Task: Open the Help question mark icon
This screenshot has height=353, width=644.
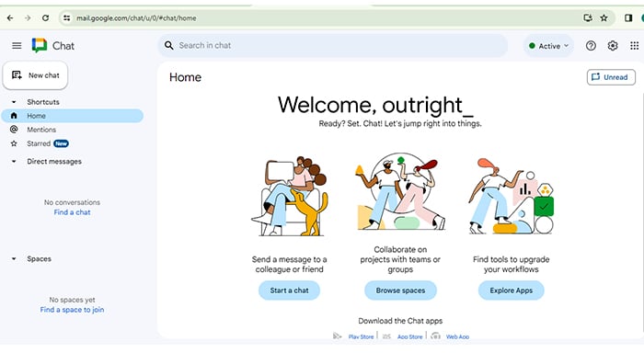Action: pos(591,46)
